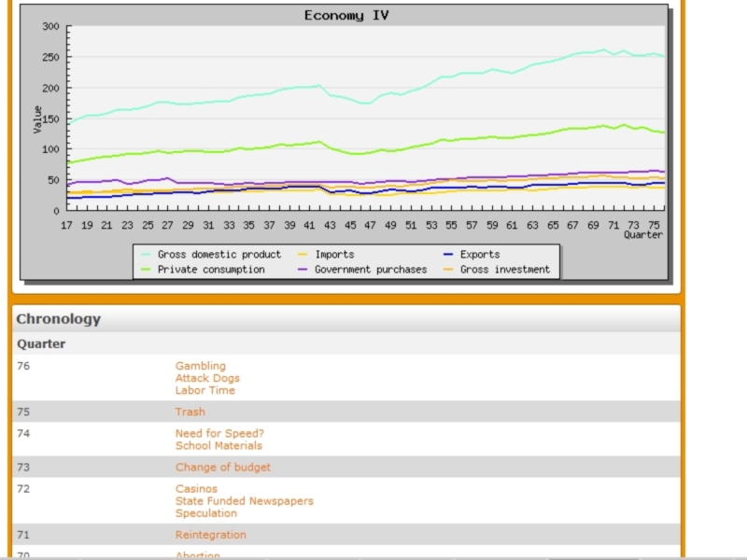The image size is (747, 560).
Task: Open the Change of budget link
Action: pos(222,468)
